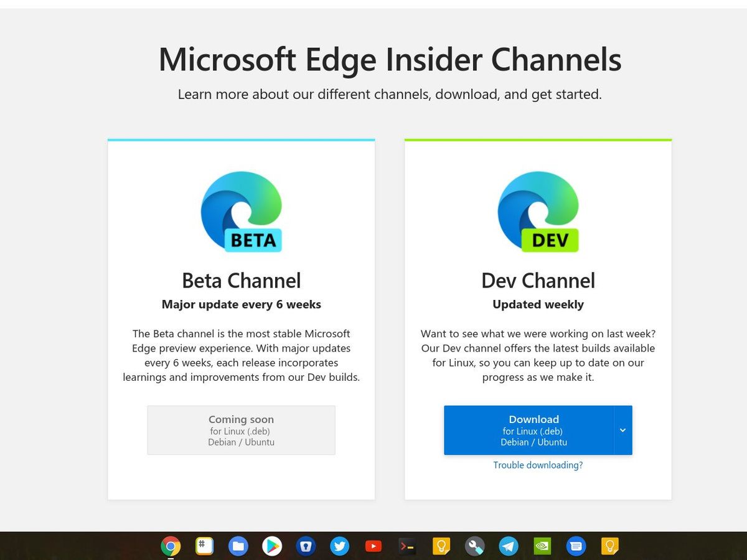Screen dimensions: 747x560
Task: Open the password manager shield icon
Action: [306, 546]
